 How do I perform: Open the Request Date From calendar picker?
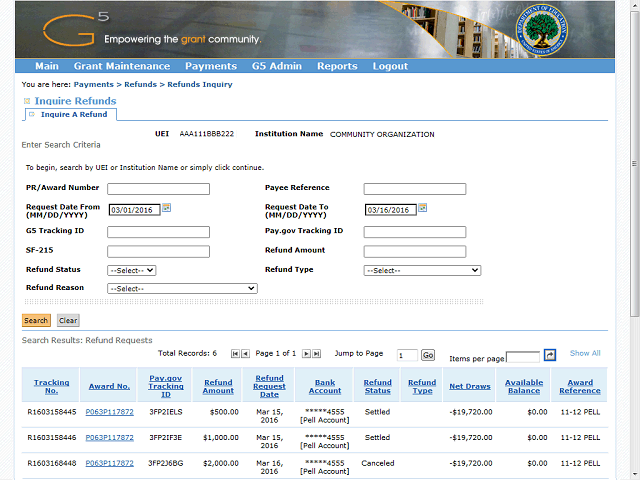[167, 208]
